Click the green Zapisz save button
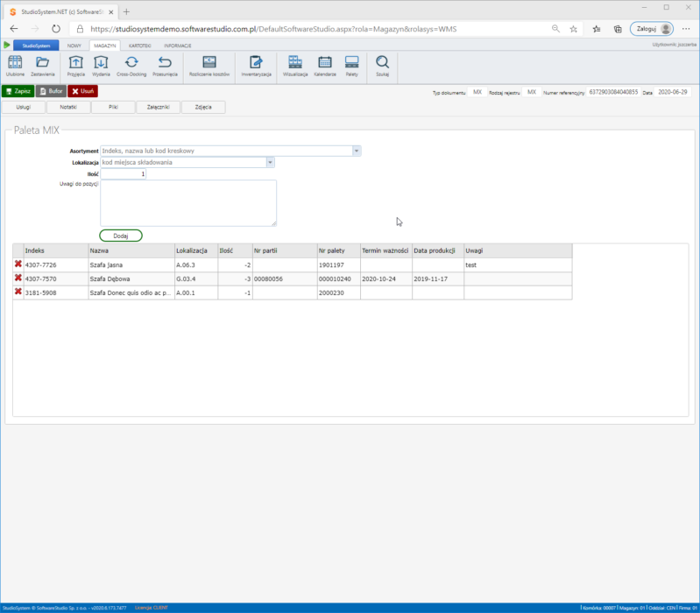This screenshot has height=613, width=700. point(18,91)
